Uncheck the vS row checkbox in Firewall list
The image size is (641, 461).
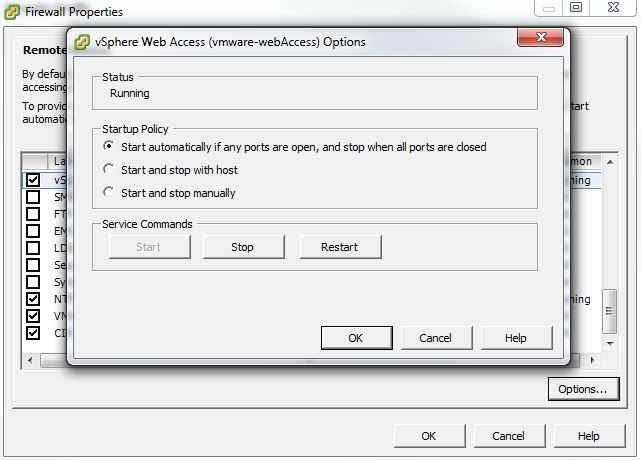(x=33, y=180)
